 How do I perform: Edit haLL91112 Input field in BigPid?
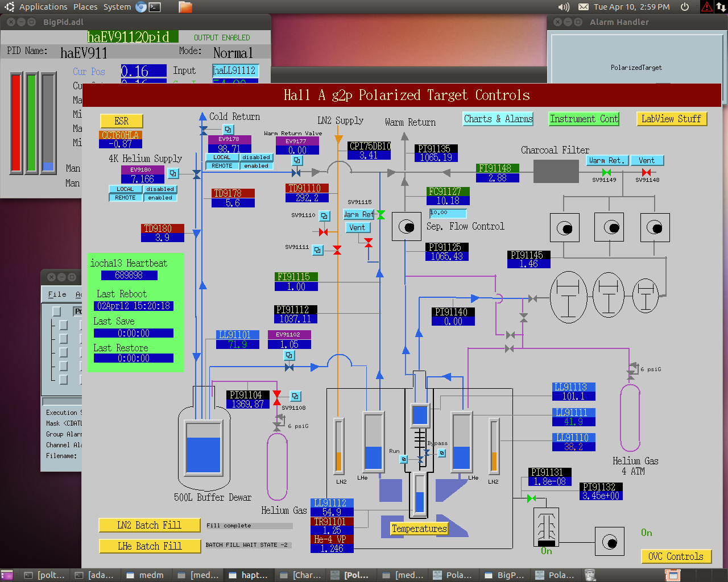point(235,70)
